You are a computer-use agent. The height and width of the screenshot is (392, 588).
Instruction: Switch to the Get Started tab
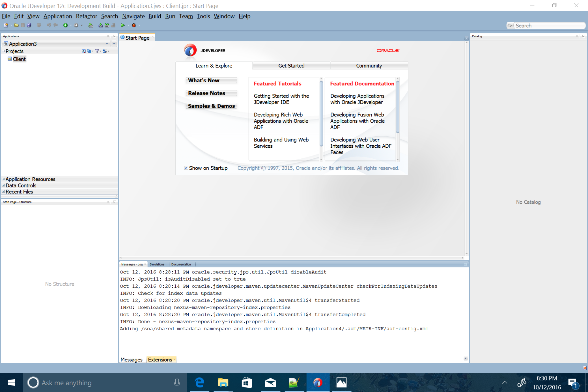291,66
